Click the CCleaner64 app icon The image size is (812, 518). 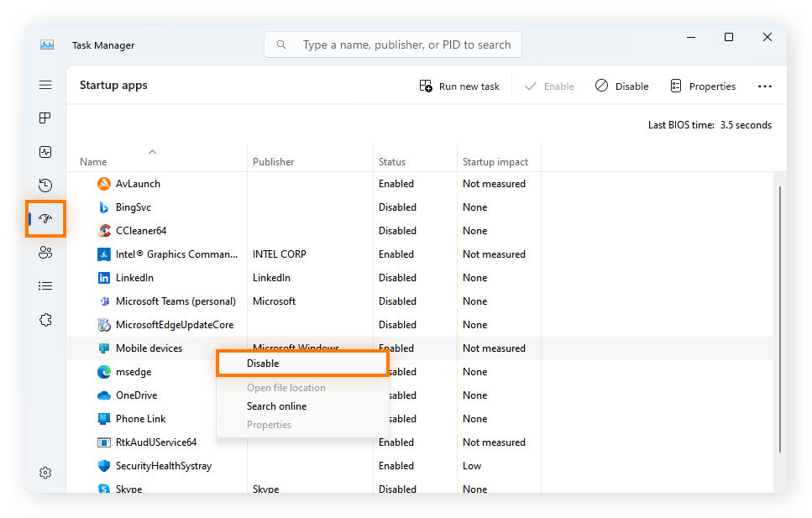pos(105,230)
